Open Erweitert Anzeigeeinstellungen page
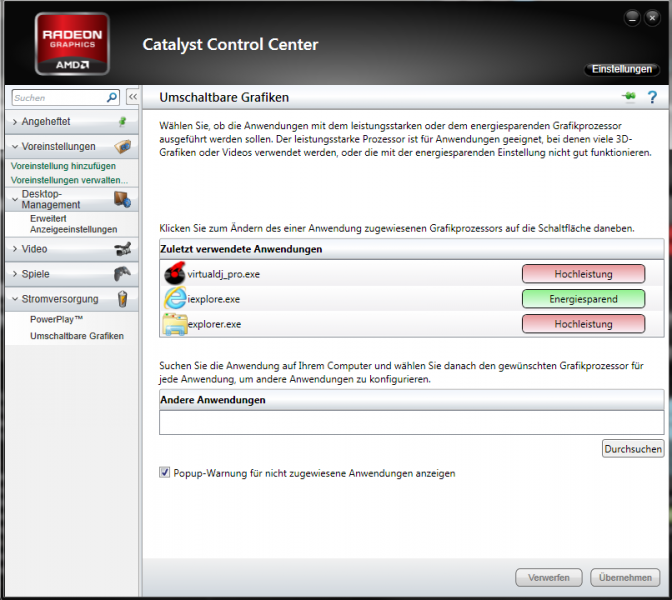The width and height of the screenshot is (672, 600). point(73,224)
